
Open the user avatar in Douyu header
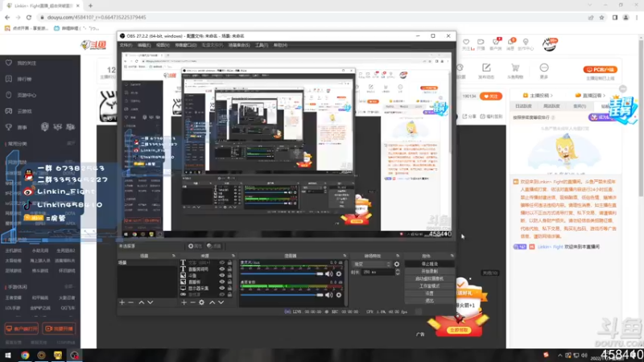pyautogui.click(x=550, y=44)
